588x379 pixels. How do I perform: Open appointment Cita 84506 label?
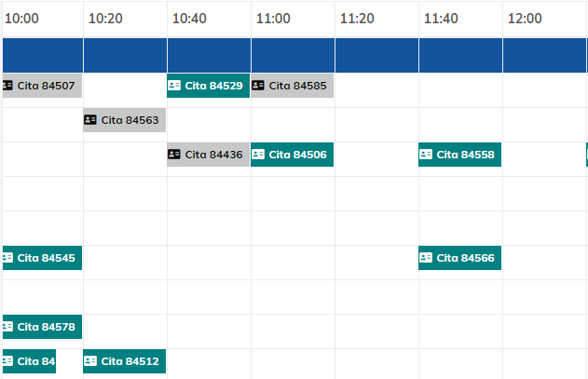pyautogui.click(x=298, y=155)
